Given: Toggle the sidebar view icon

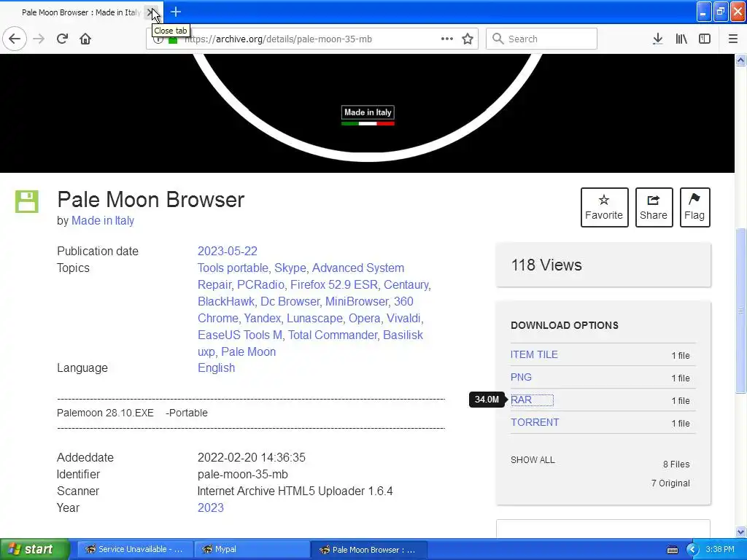Looking at the screenshot, I should (x=705, y=39).
